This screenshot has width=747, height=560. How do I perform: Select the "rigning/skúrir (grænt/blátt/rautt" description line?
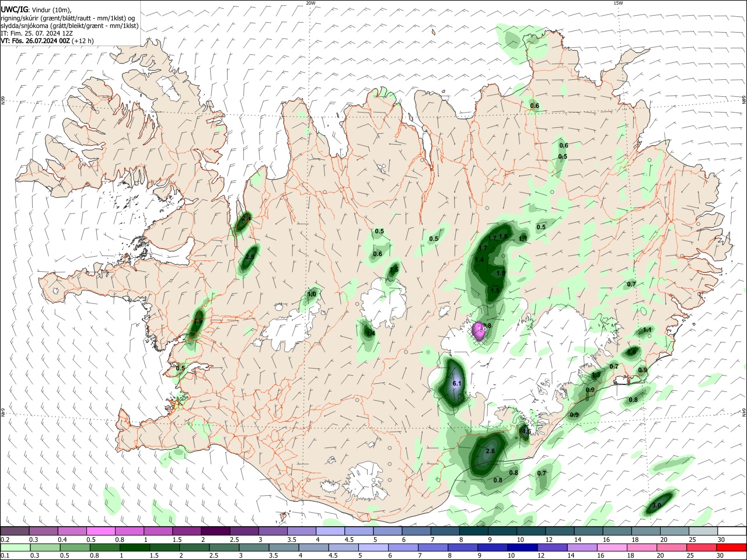pos(68,17)
